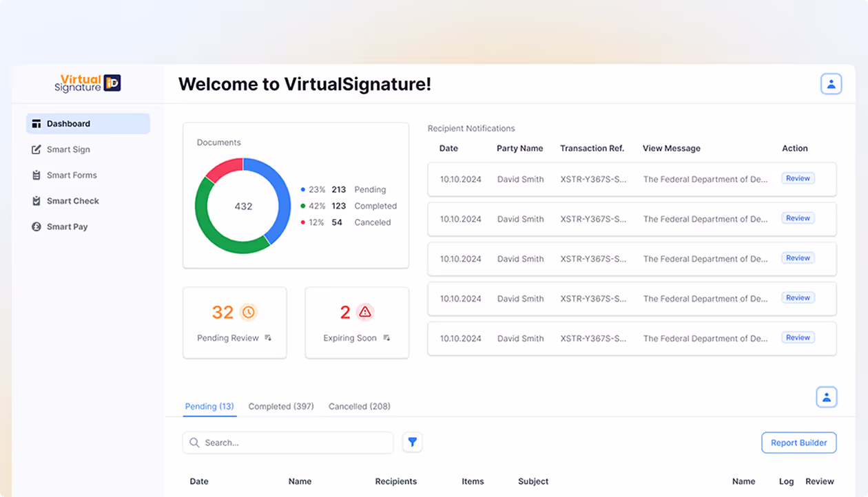
Task: Click the Canceled legend entry 54
Action: point(346,222)
